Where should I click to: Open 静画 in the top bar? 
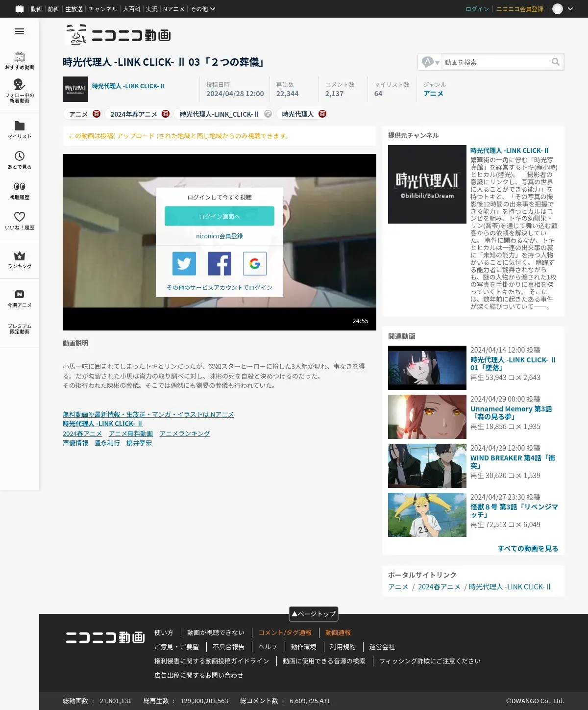(54, 9)
